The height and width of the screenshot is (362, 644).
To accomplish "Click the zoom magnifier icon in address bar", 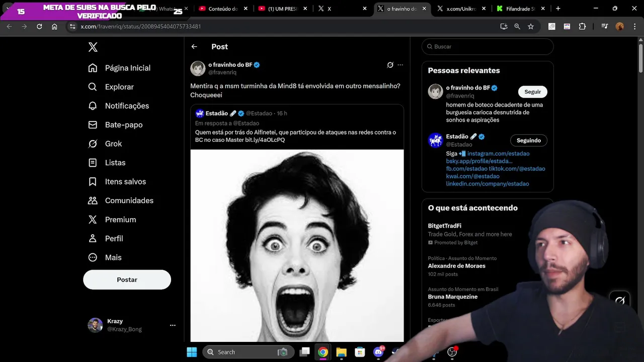I will 517,27.
